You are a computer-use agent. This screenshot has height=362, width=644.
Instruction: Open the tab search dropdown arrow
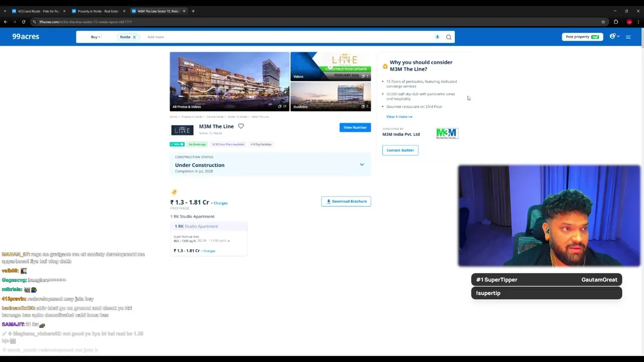coord(5,11)
